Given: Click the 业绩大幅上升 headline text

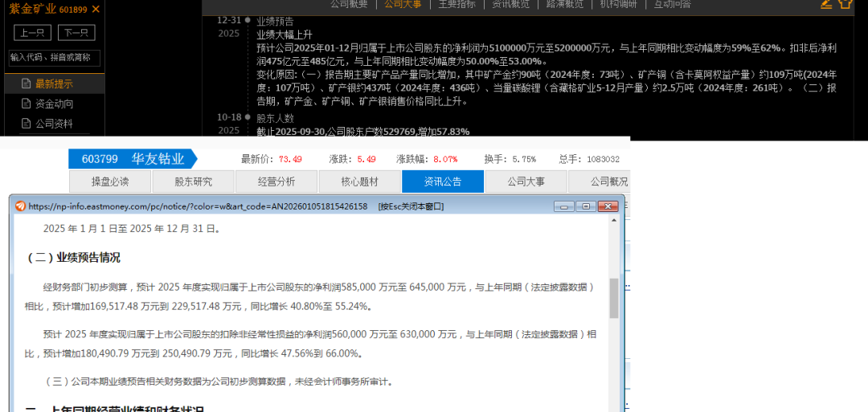Looking at the screenshot, I should coord(285,35).
